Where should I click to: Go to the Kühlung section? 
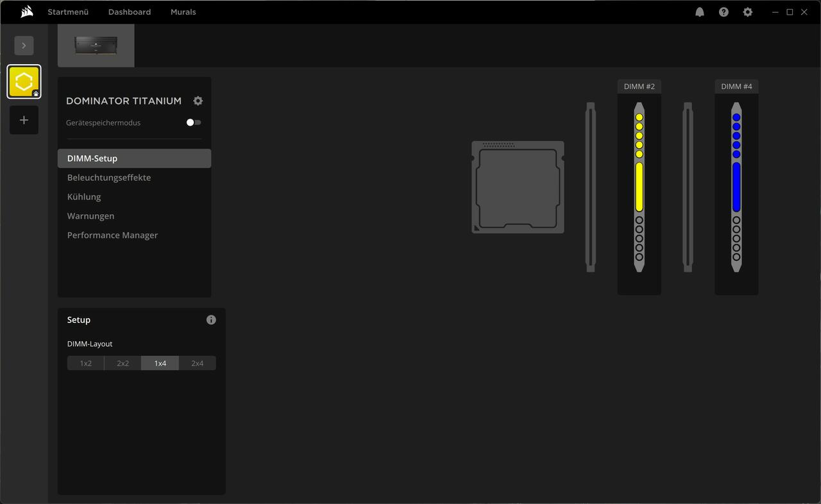84,197
